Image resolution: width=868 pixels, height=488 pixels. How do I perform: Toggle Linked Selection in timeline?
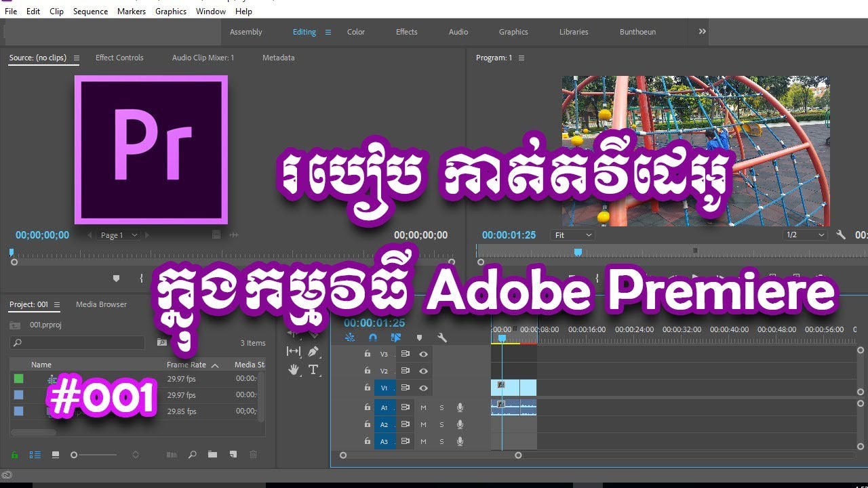click(x=396, y=338)
